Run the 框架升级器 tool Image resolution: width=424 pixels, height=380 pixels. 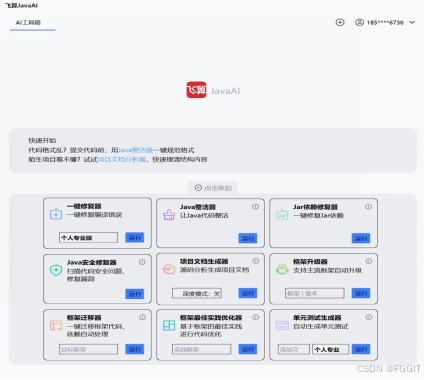pos(361,293)
